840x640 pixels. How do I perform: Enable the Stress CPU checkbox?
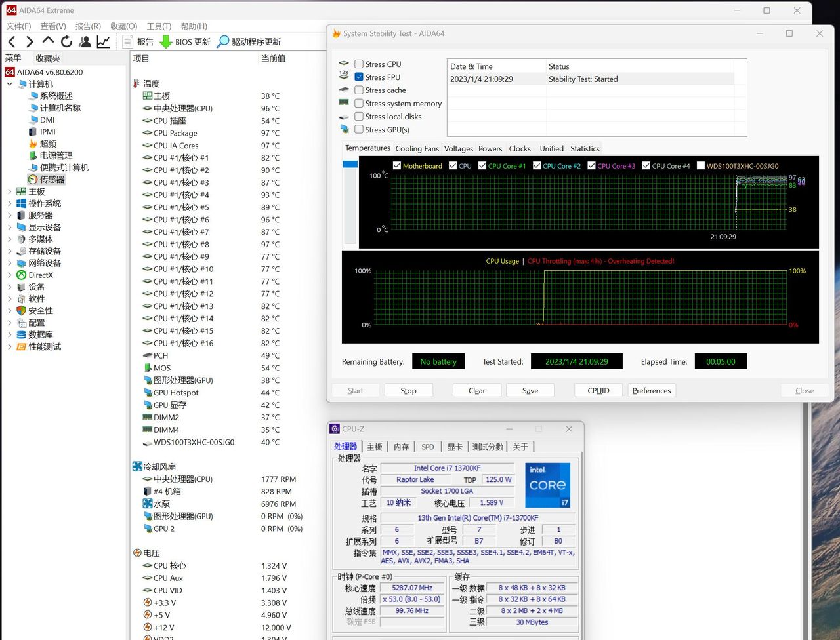click(359, 64)
